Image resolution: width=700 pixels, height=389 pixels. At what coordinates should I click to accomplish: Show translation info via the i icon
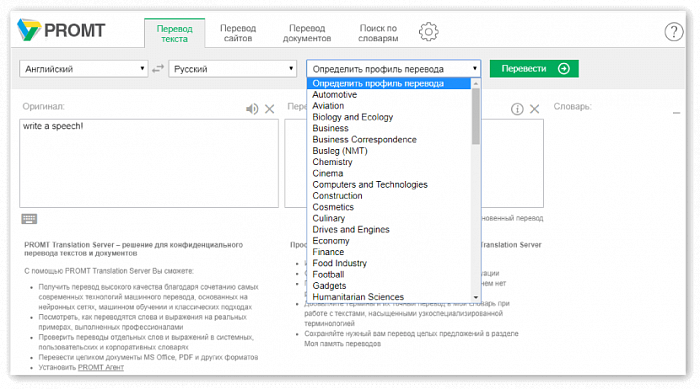point(517,109)
